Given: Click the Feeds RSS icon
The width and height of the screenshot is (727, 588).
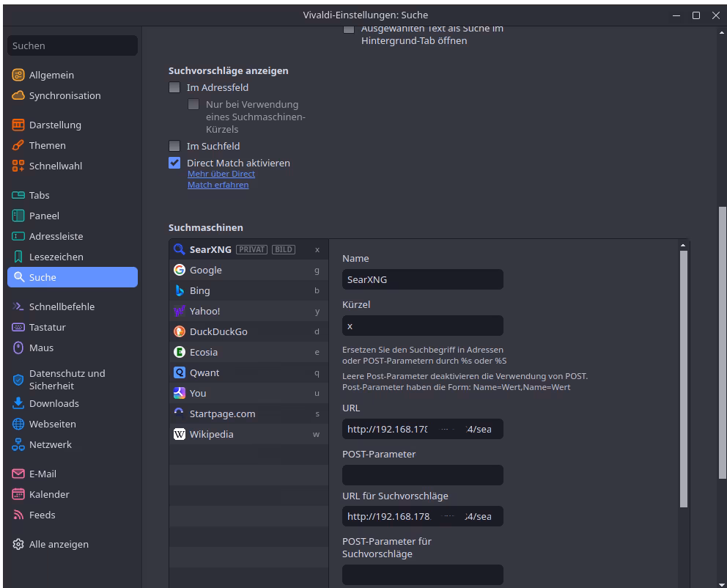Looking at the screenshot, I should pyautogui.click(x=18, y=515).
